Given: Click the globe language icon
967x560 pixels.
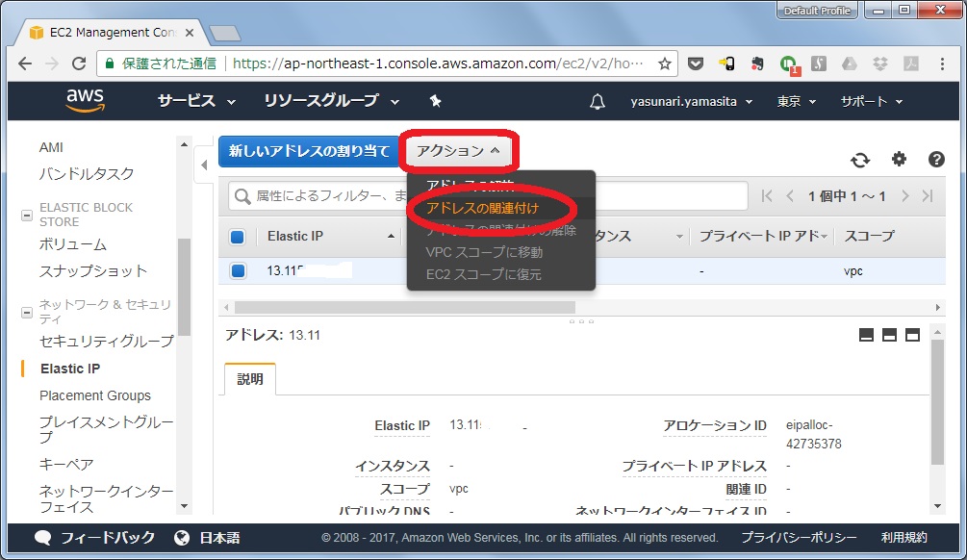Looking at the screenshot, I should (182, 538).
